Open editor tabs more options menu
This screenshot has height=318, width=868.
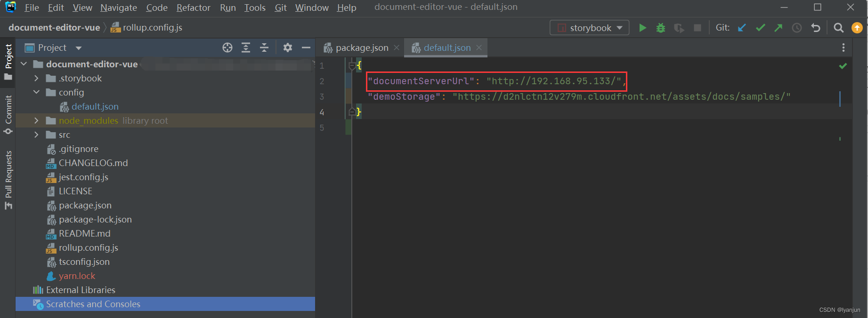point(844,48)
